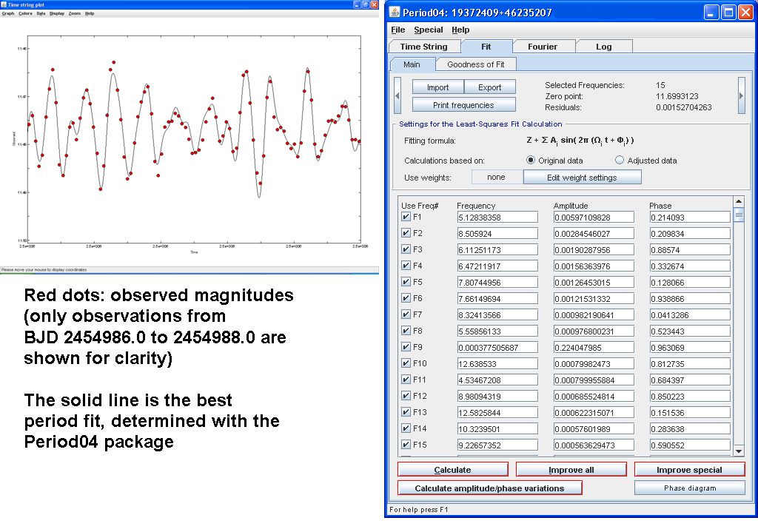Select the Original data radio button
Image resolution: width=758 pixels, height=532 pixels.
(x=531, y=161)
